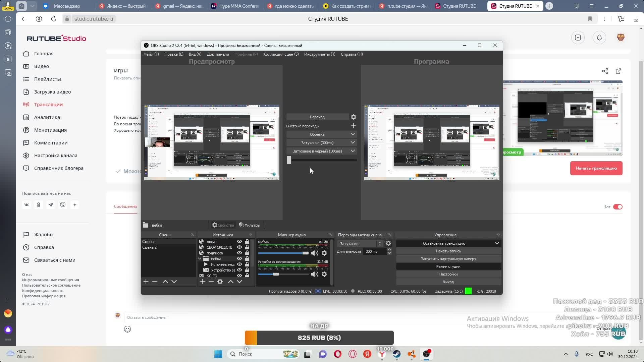The height and width of the screenshot is (362, 644).
Task: Hide the вебка group
Action: pos(239,259)
